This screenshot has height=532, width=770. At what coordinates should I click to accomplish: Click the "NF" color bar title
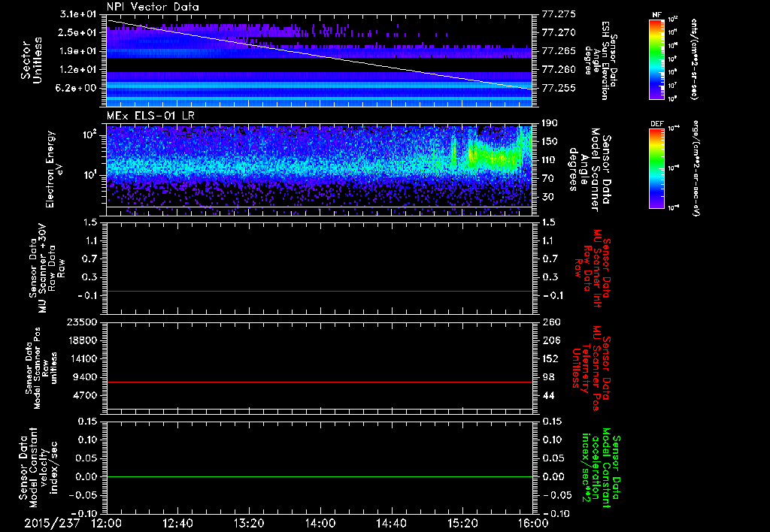tap(656, 15)
